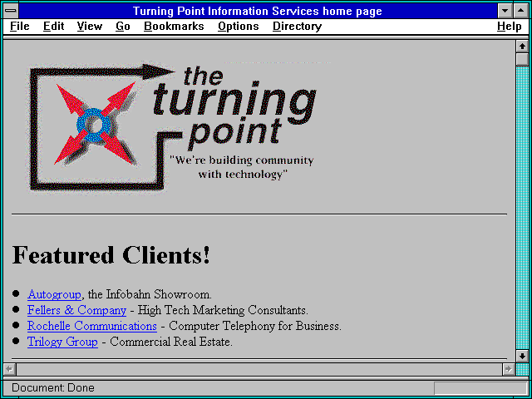Open the View menu
The width and height of the screenshot is (532, 399).
pos(89,26)
